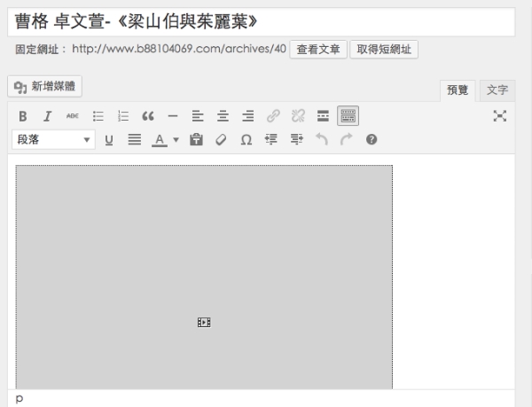The width and height of the screenshot is (532, 407).
Task: Increase paragraph indent
Action: pos(296,139)
